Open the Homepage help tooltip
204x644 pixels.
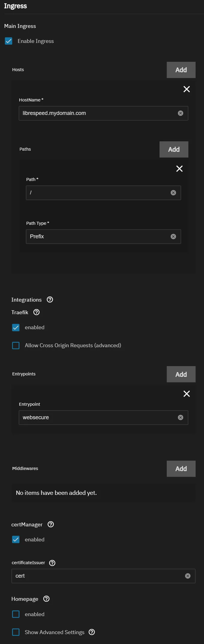[46, 599]
